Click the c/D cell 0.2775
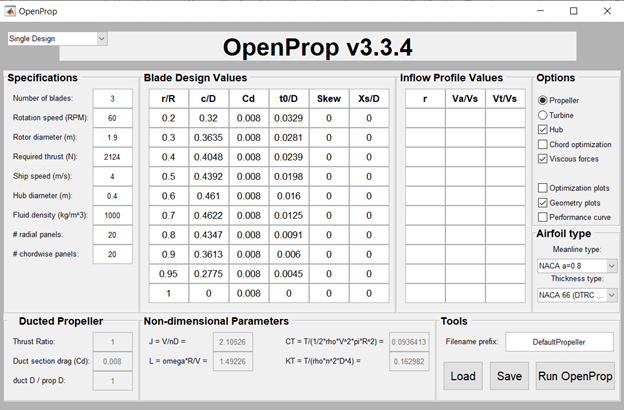 [209, 274]
